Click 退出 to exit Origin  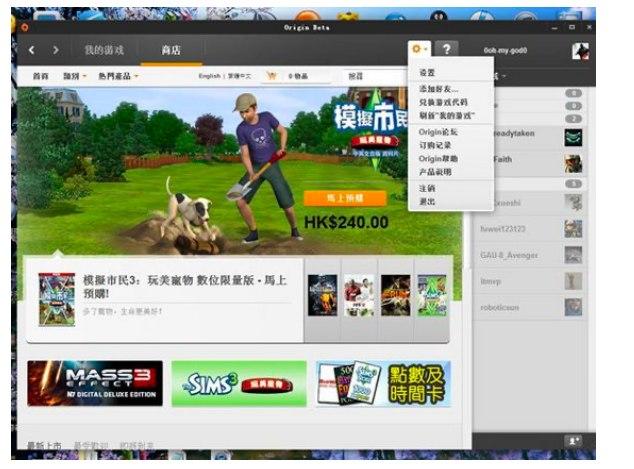click(x=427, y=201)
